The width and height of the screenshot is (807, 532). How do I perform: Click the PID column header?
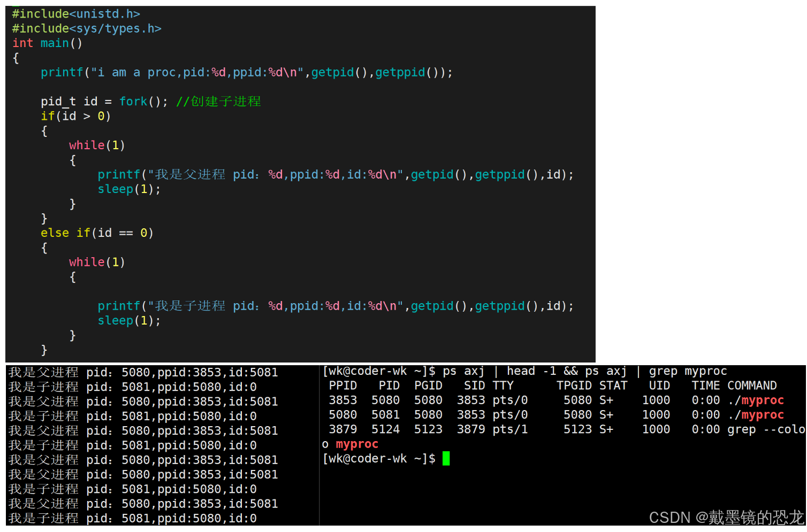pyautogui.click(x=389, y=386)
